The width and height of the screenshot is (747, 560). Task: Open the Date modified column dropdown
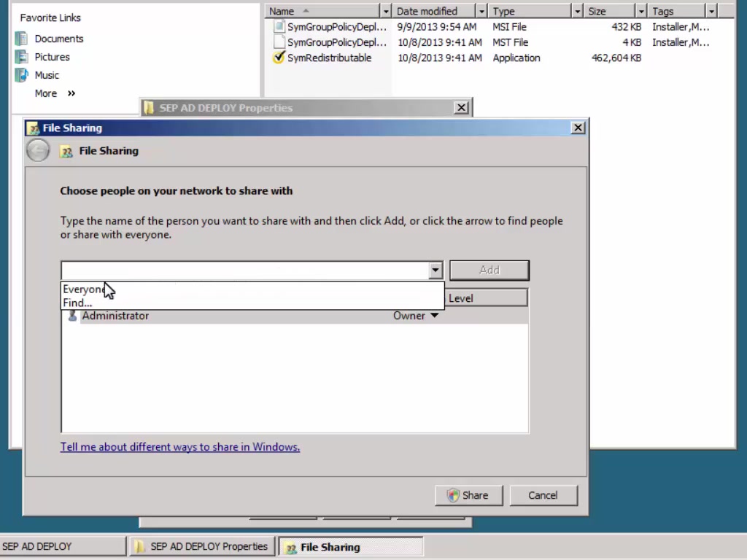[481, 11]
